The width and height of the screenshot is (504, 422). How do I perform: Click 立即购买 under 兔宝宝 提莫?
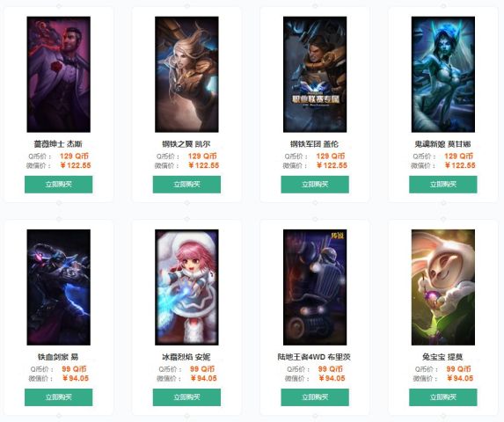click(x=443, y=397)
